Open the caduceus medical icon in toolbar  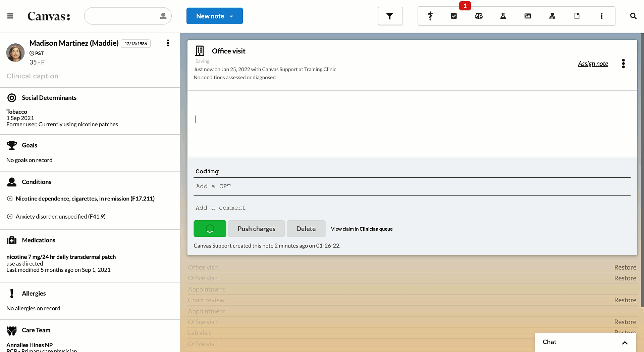430,16
